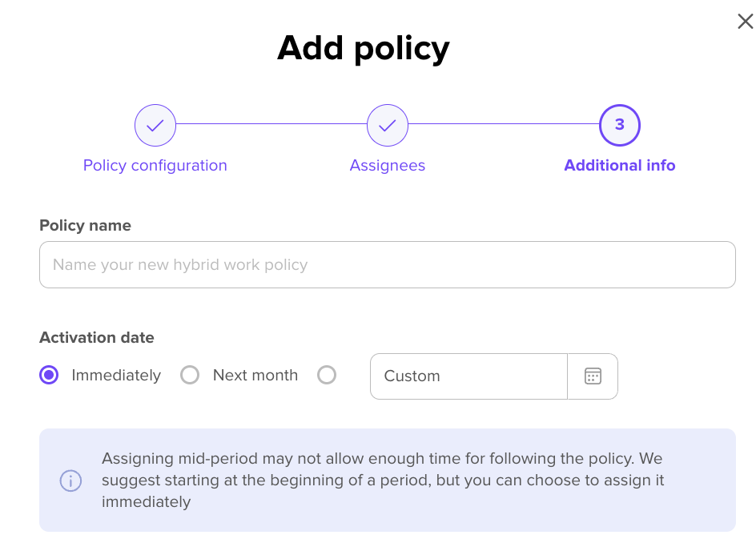Focus the Policy name input field
756x551 pixels.
tap(388, 265)
